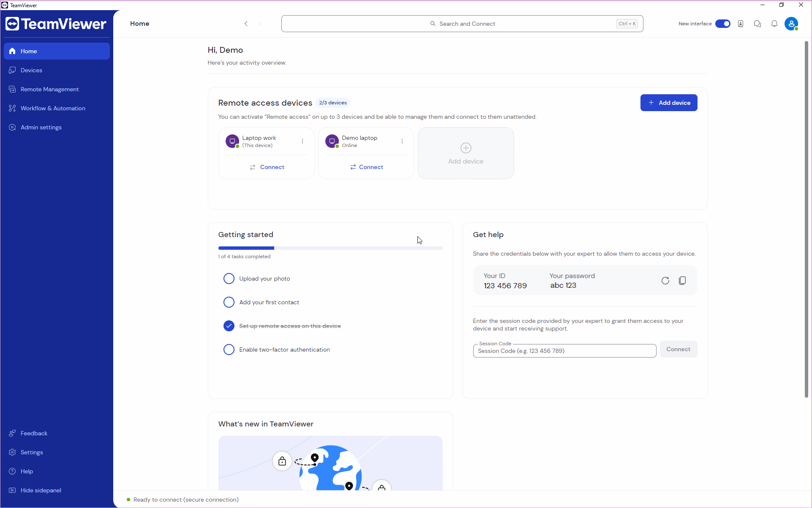Expand the back navigation arrow button
Screen dimensions: 812x508
pos(246,23)
